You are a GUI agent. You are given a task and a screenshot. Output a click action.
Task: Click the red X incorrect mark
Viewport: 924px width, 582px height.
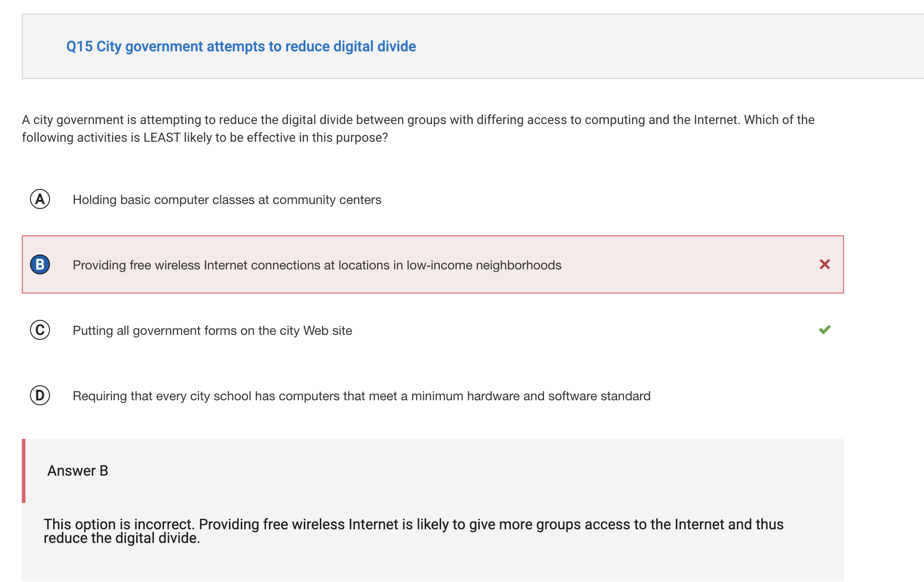825,264
